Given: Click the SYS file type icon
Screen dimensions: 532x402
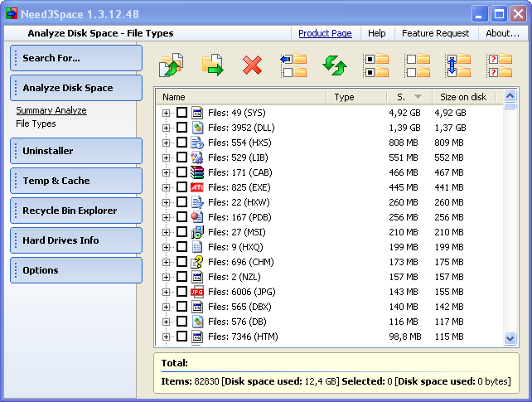Looking at the screenshot, I should click(x=197, y=113).
